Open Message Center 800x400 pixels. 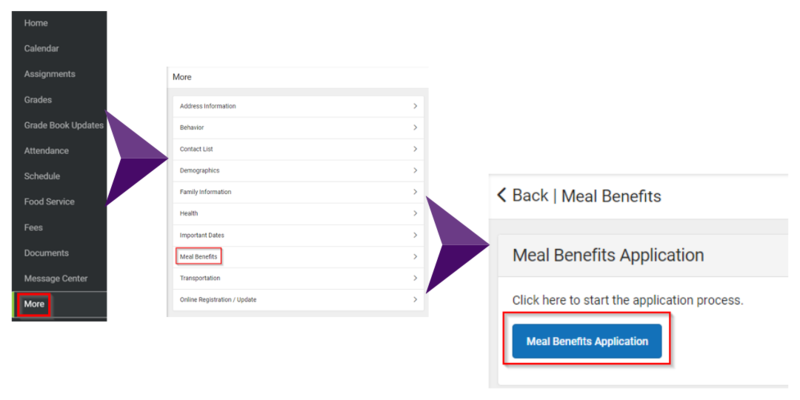click(56, 278)
